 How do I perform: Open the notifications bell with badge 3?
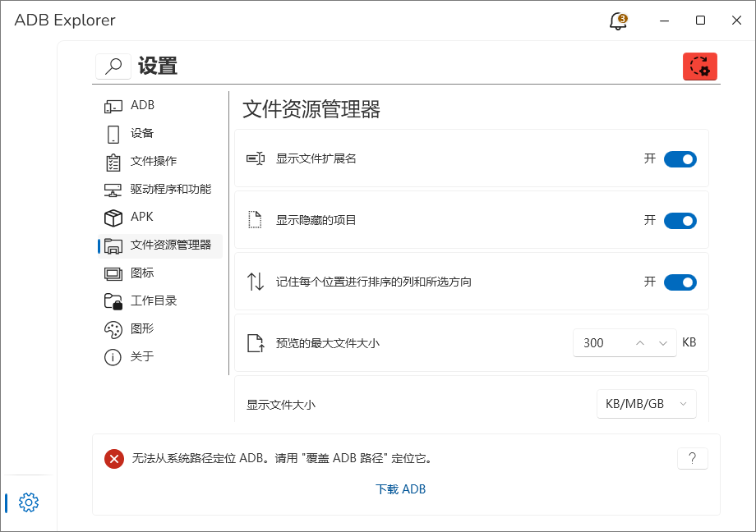point(618,21)
